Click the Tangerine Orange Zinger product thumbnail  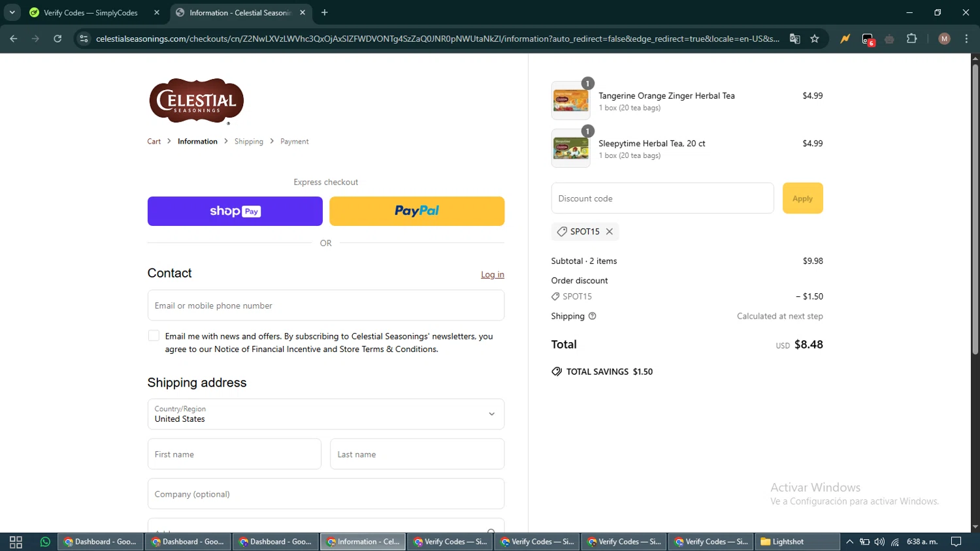click(x=570, y=101)
